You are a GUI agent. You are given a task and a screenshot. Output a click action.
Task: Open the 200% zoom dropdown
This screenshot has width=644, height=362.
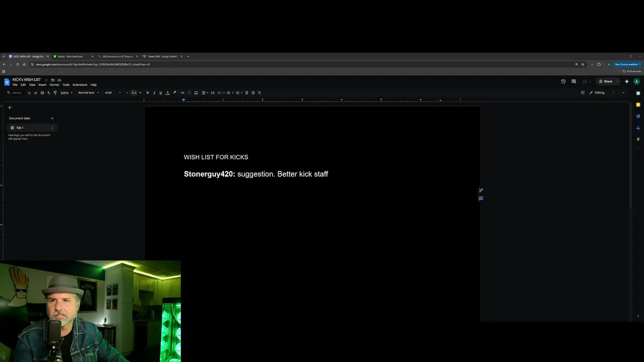66,93
